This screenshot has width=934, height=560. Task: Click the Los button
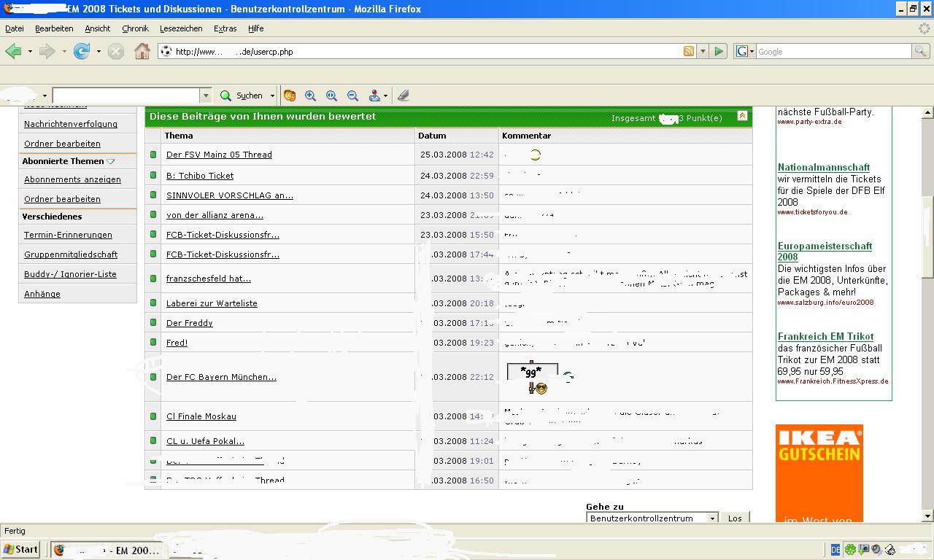click(x=735, y=518)
